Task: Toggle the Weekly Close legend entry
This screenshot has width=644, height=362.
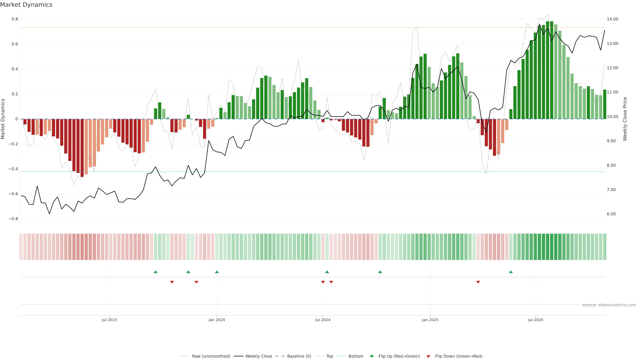Action: coord(258,356)
